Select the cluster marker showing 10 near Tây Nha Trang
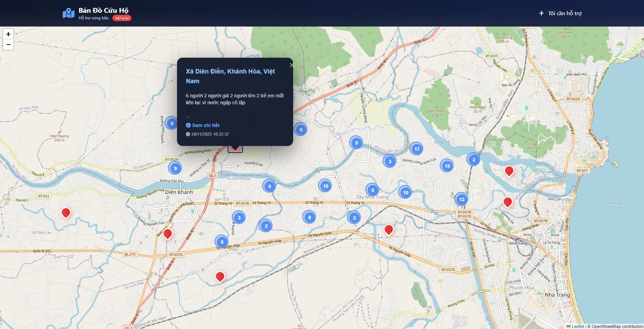The image size is (644, 329). pos(405,192)
